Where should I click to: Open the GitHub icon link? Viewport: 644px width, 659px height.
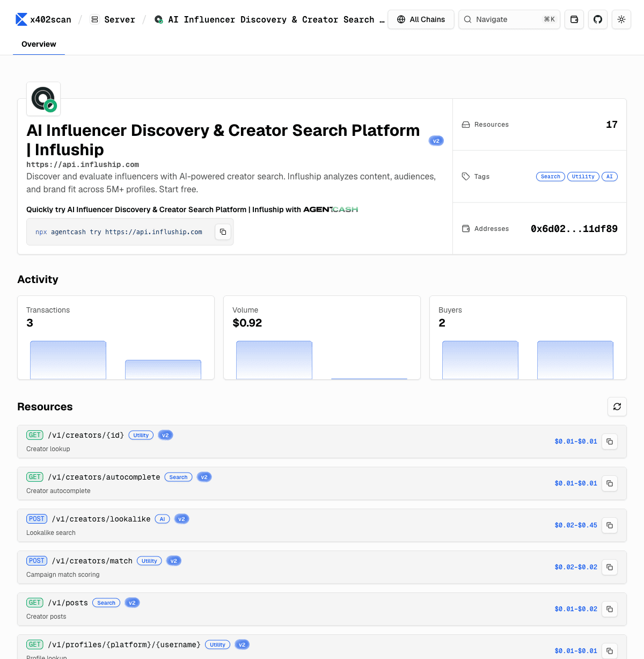[x=598, y=19]
